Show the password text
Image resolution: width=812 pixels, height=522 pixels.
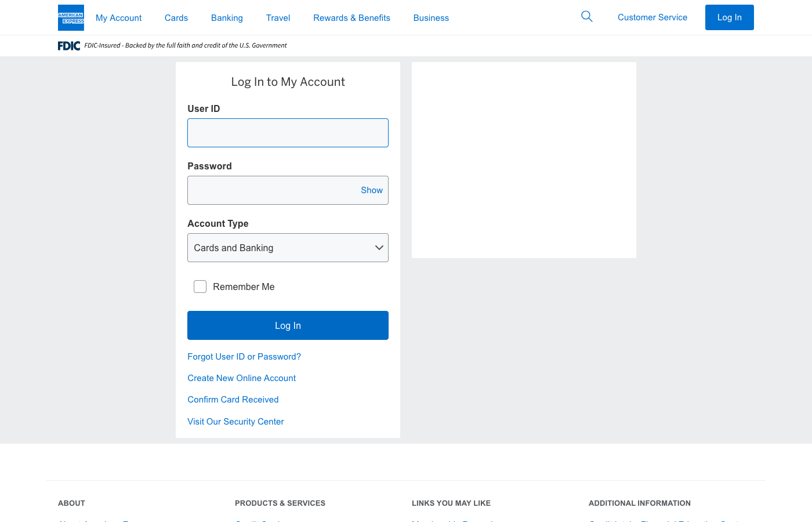click(x=371, y=190)
